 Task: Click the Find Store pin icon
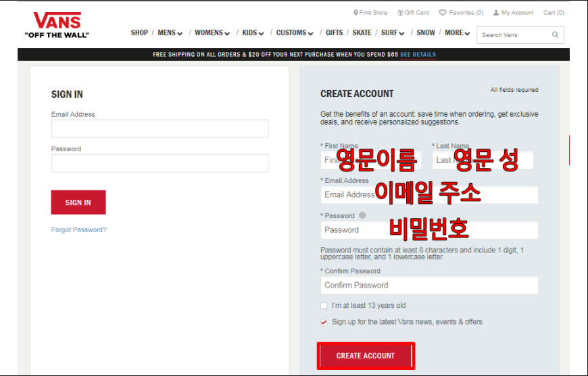pos(356,13)
